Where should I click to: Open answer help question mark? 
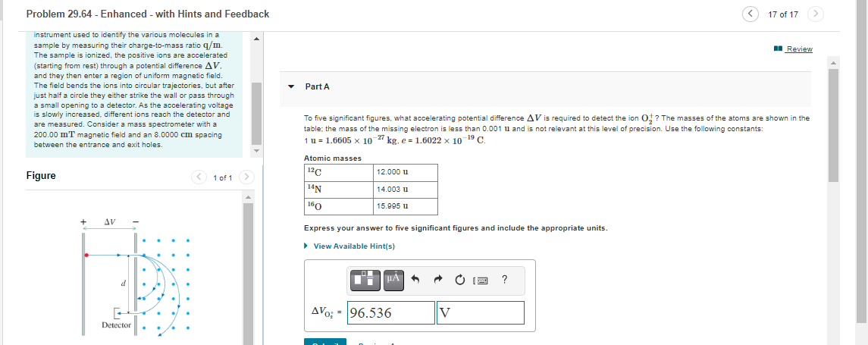coord(504,280)
